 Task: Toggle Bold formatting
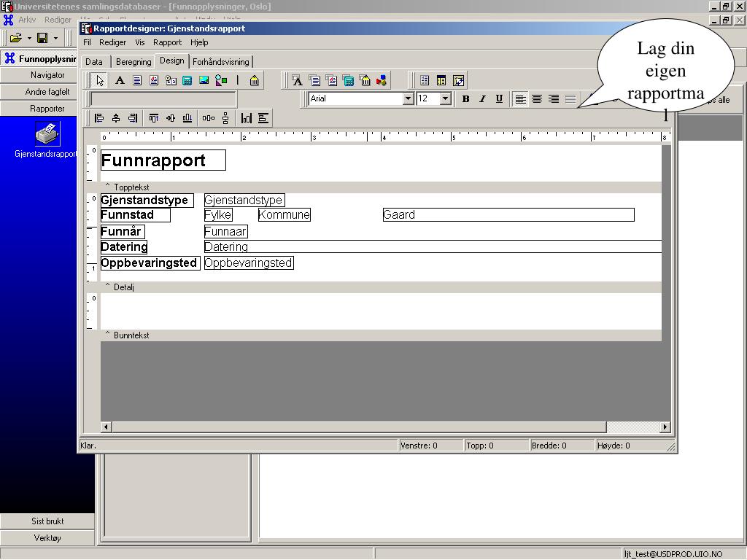(466, 98)
